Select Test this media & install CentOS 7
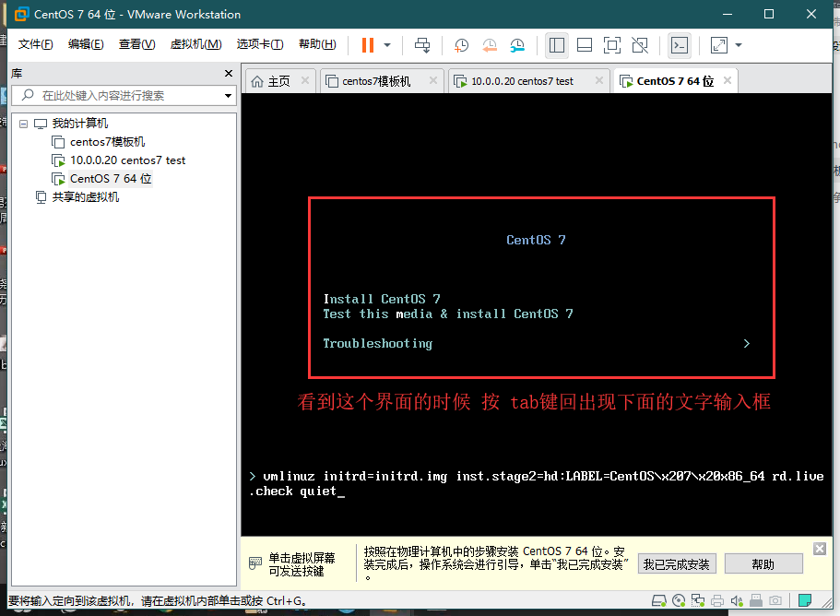 tap(448, 314)
